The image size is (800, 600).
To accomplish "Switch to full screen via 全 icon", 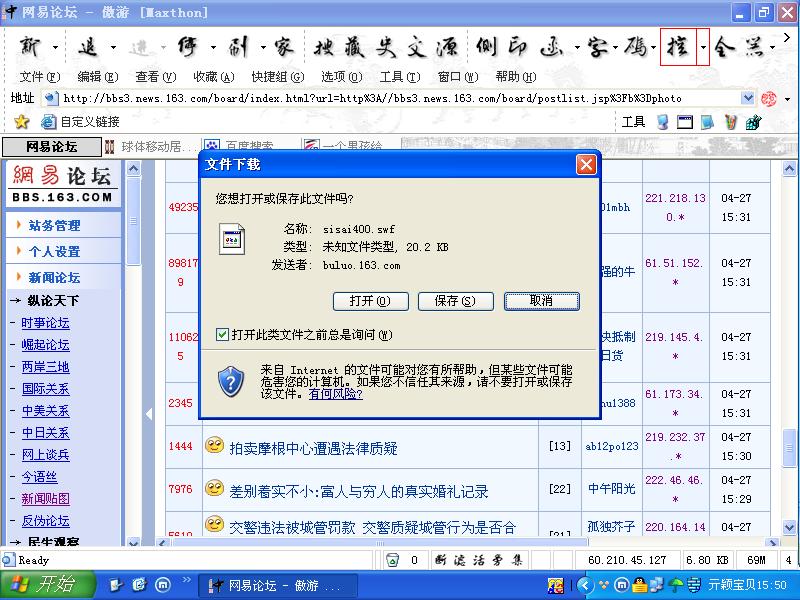I will [x=724, y=47].
